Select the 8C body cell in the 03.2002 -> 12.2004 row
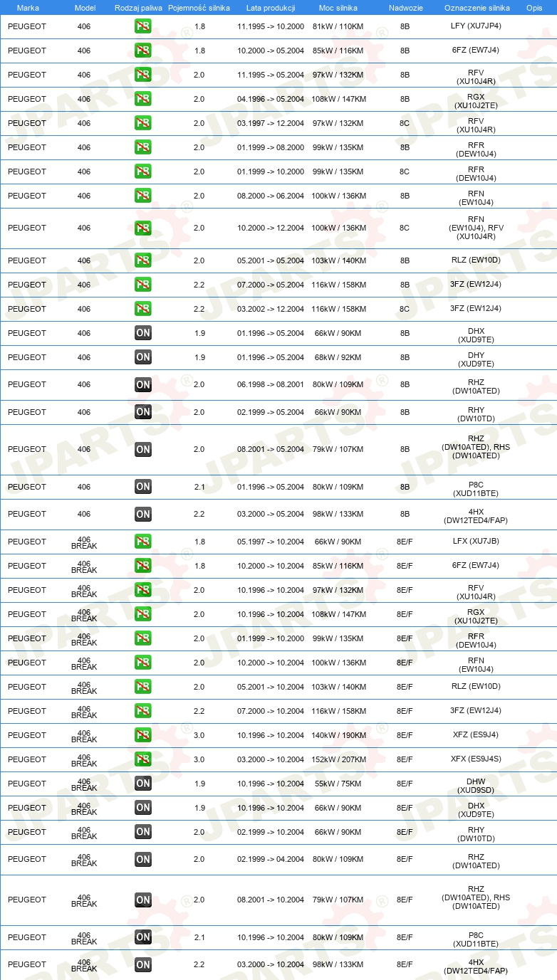The image size is (557, 980). tap(405, 309)
